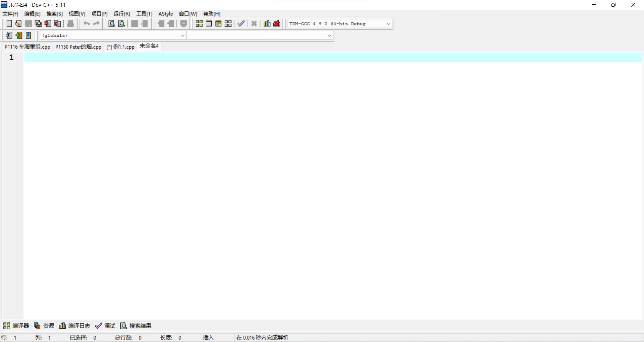Restore down the Dev-C++ window
The width and height of the screenshot is (644, 342).
613,5
